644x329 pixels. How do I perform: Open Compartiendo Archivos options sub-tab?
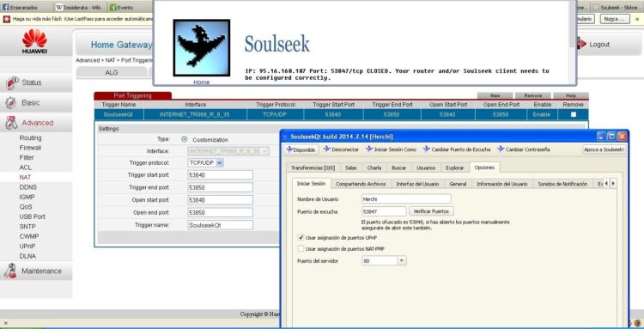coord(361,184)
